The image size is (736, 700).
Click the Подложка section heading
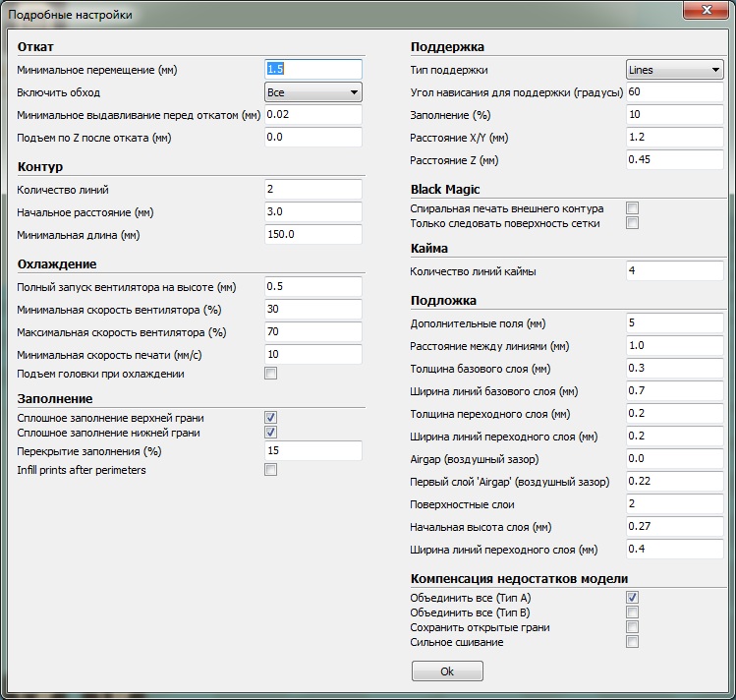pos(443,301)
